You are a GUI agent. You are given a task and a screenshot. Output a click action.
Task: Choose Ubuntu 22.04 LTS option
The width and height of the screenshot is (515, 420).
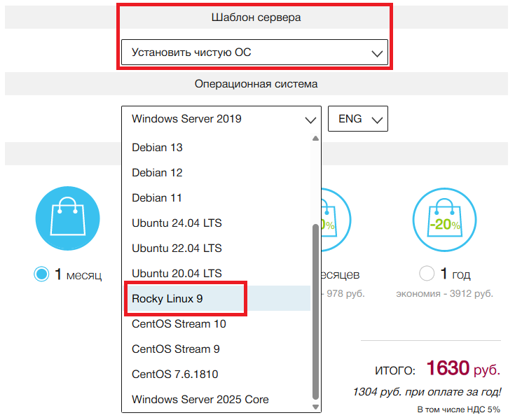point(216,248)
